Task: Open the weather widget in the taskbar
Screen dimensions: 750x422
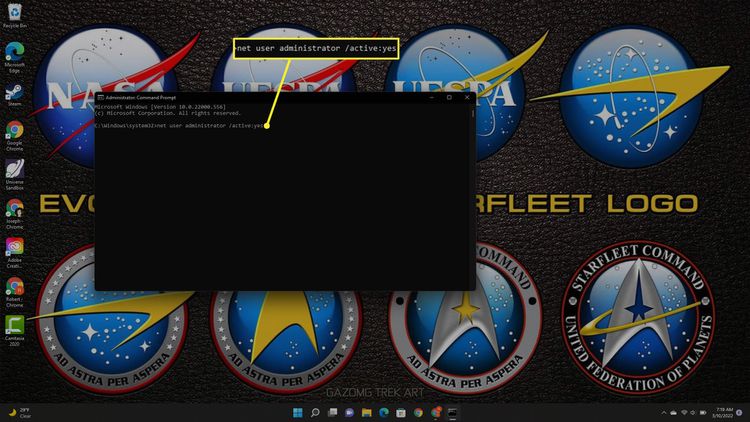Action: pyautogui.click(x=20, y=412)
